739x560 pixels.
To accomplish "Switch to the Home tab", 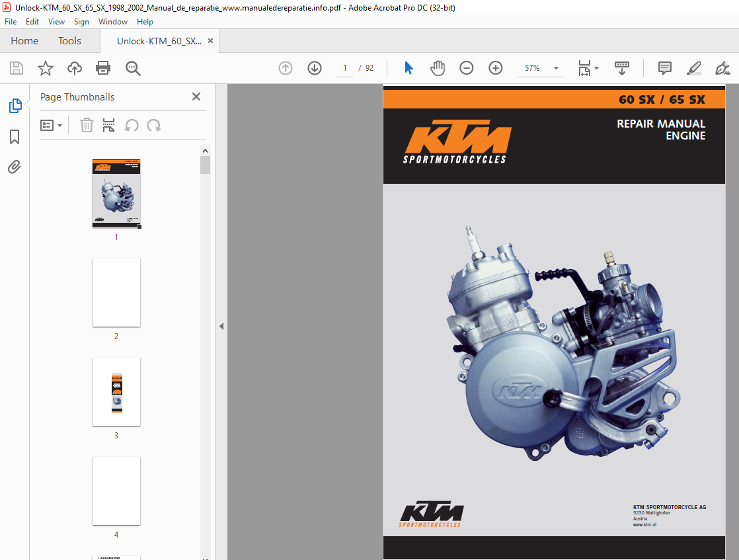I will [24, 41].
